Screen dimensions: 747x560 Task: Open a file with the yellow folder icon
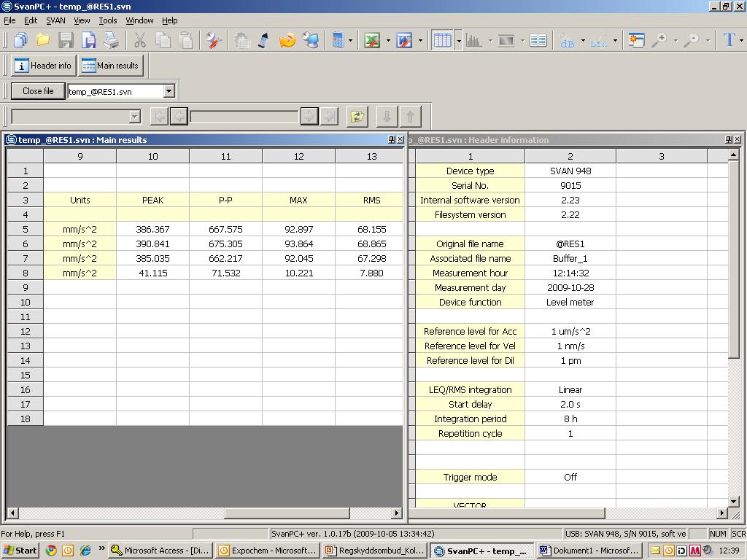(43, 41)
